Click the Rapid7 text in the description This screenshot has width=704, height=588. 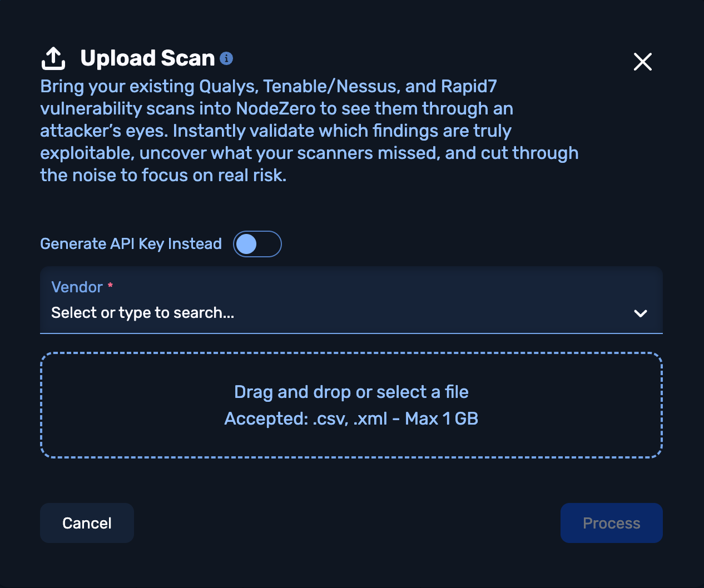tap(469, 87)
